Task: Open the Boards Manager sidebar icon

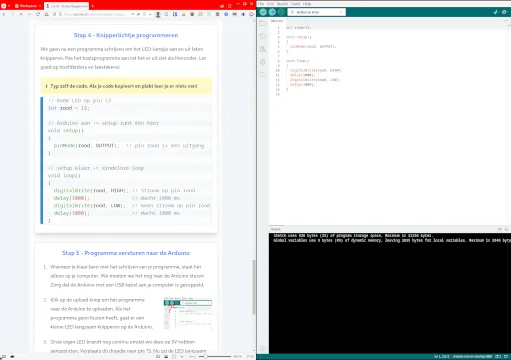Action: pos(263,36)
